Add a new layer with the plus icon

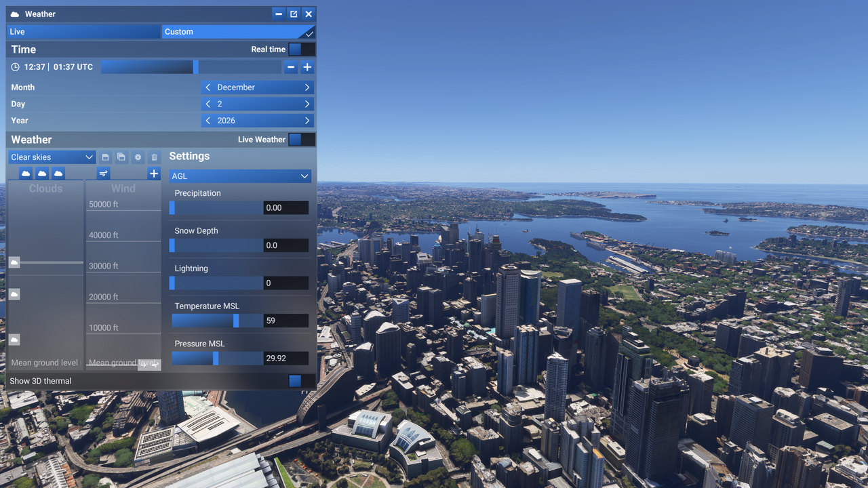click(154, 174)
